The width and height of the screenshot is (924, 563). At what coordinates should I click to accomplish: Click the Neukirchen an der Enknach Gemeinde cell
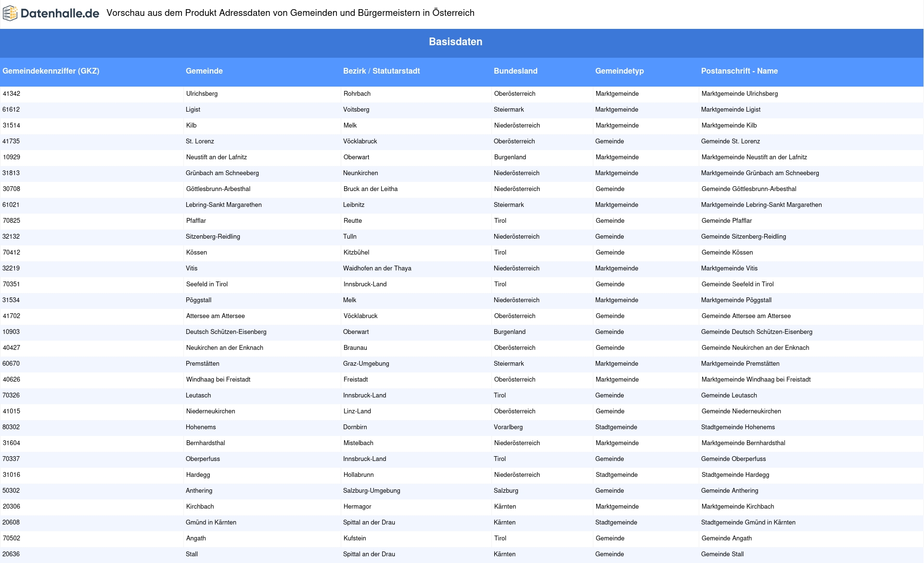click(x=262, y=348)
